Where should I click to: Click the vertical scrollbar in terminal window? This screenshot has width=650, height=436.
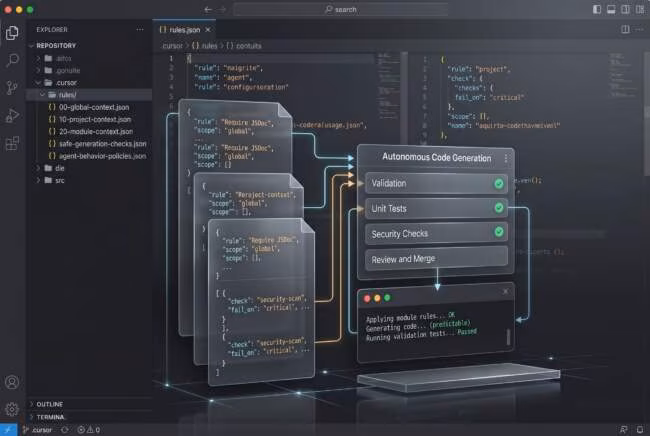click(x=508, y=336)
